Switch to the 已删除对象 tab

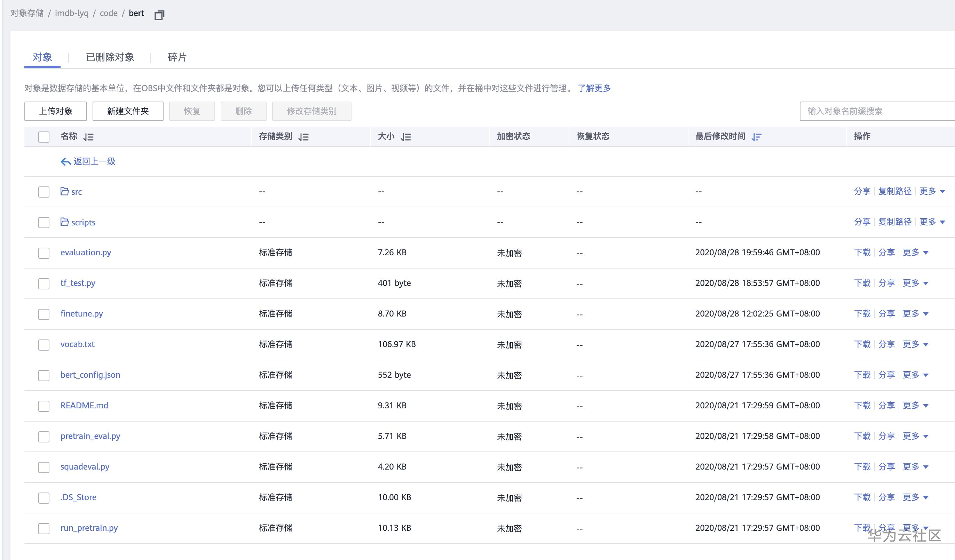[110, 57]
